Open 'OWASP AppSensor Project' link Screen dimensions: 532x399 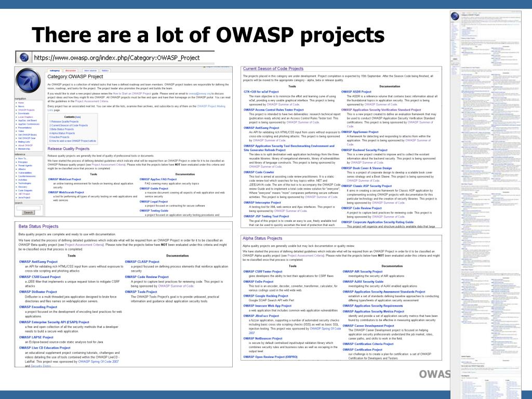pyautogui.click(x=360, y=132)
